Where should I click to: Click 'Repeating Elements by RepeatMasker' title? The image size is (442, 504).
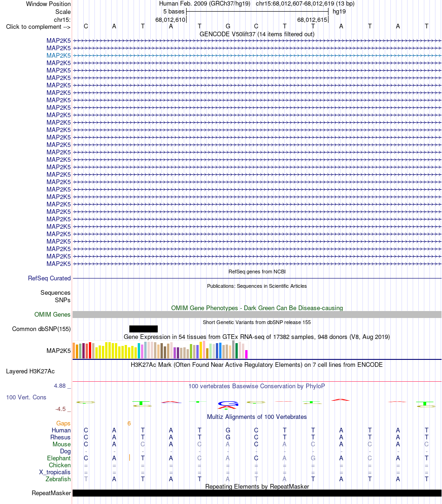257,486
